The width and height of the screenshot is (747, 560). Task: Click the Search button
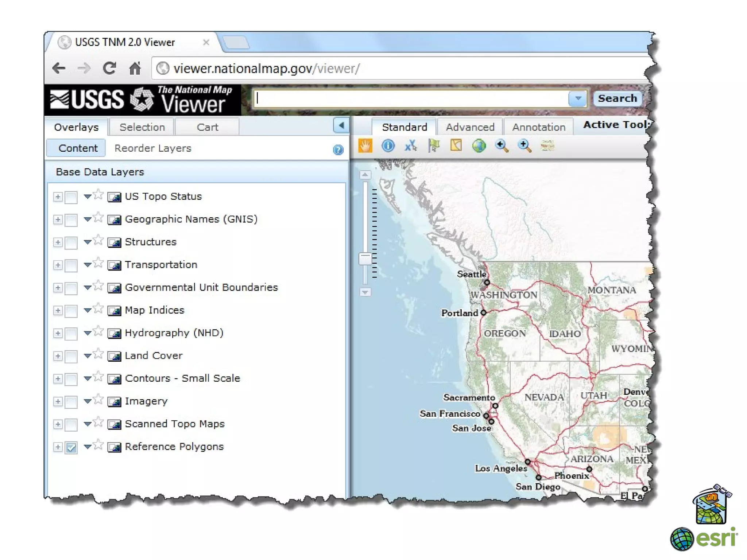[617, 98]
